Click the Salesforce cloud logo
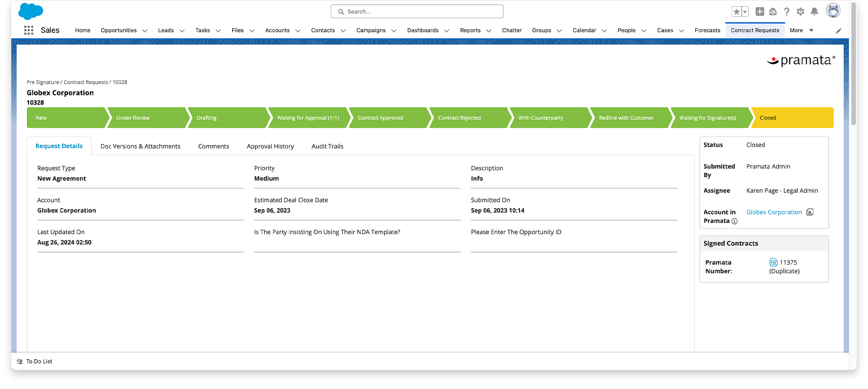Image resolution: width=868 pixels, height=389 pixels. 31,11
